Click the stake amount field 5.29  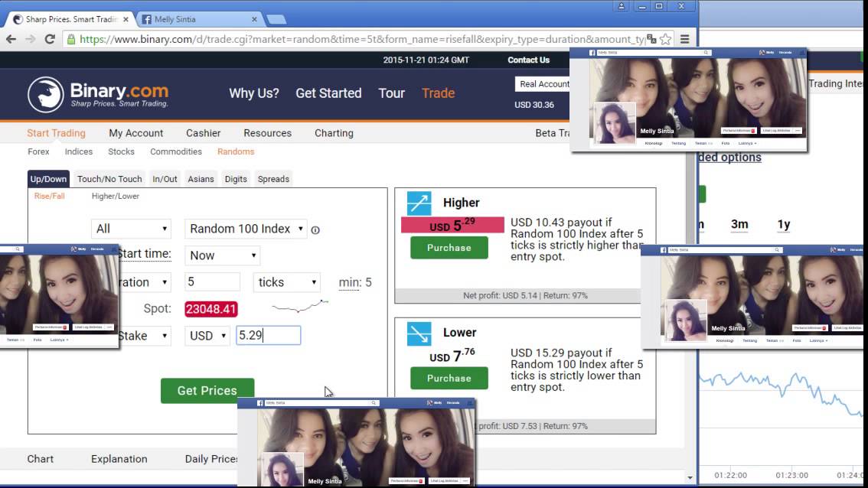click(x=269, y=335)
